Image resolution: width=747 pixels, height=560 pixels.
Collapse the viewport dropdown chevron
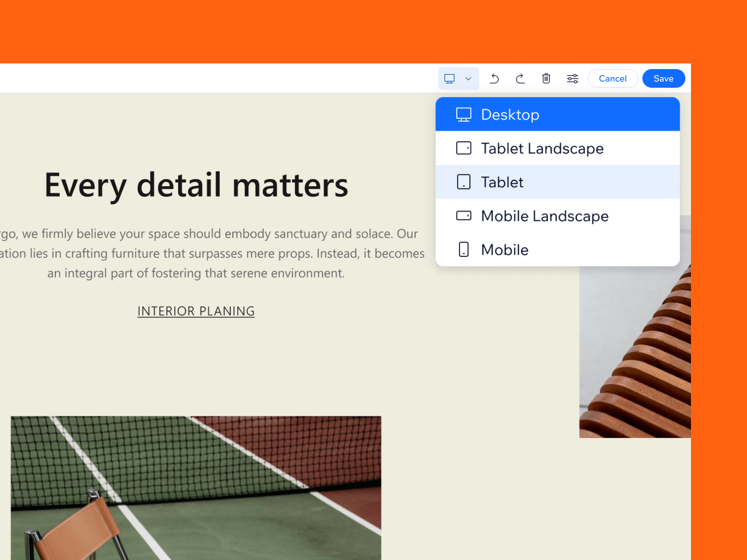tap(469, 78)
